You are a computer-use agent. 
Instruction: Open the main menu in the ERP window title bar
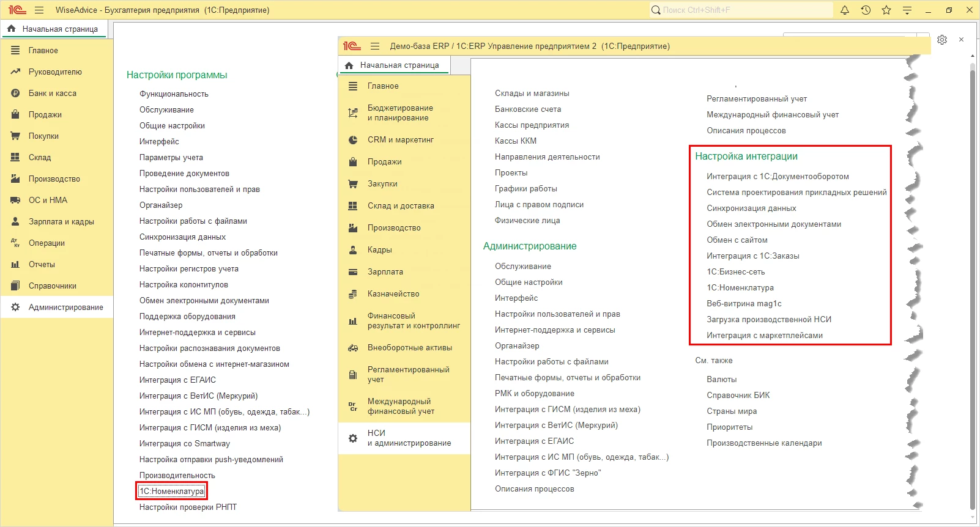pyautogui.click(x=375, y=46)
